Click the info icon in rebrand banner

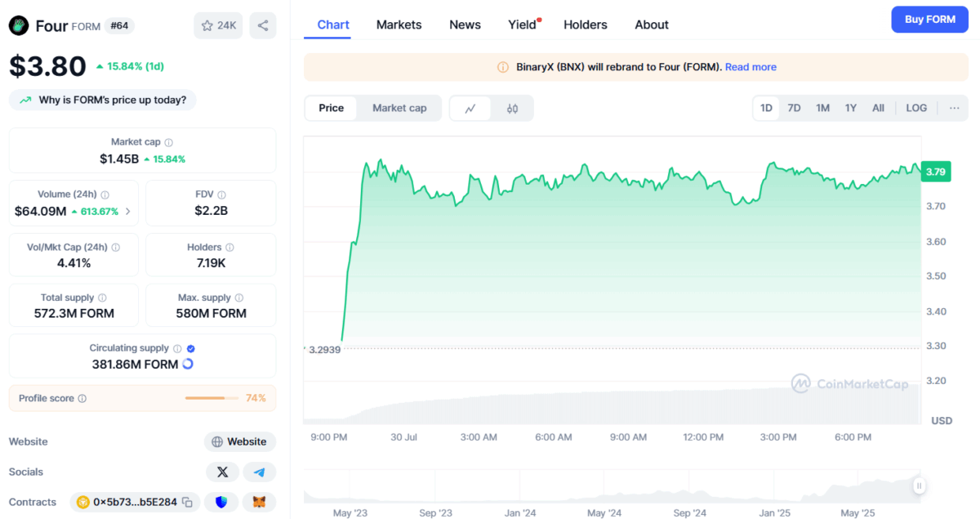[x=503, y=67]
